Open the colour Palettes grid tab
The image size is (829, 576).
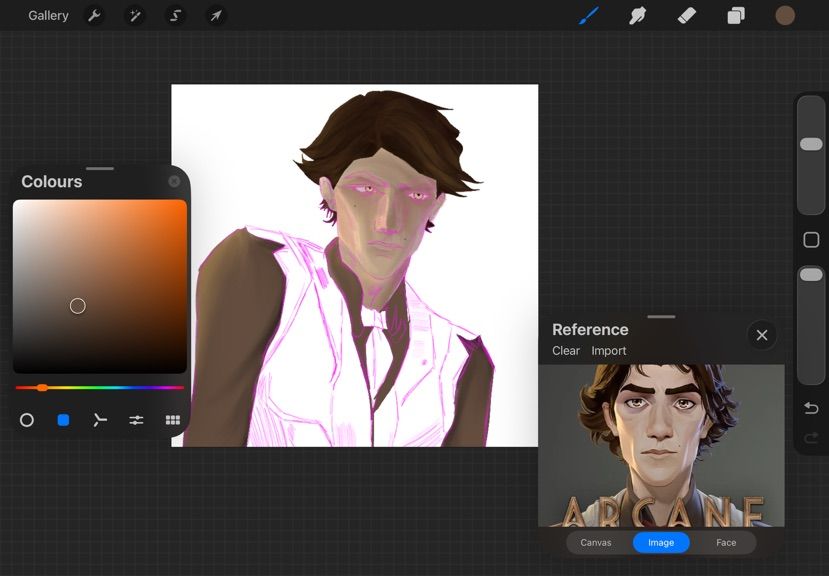pyautogui.click(x=173, y=420)
